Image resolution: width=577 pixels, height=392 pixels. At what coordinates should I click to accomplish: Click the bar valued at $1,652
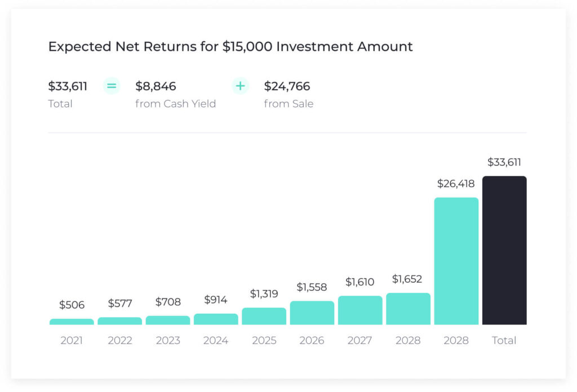tap(408, 309)
